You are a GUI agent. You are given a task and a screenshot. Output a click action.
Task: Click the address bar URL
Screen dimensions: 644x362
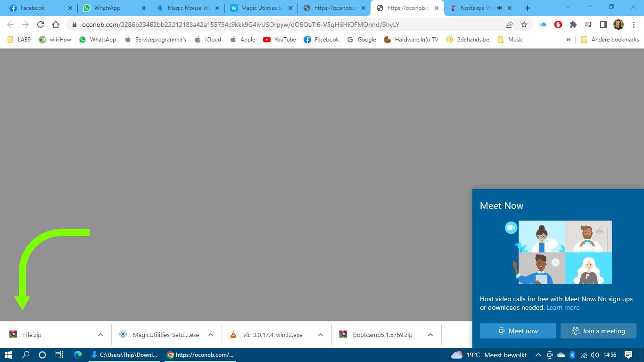point(240,25)
